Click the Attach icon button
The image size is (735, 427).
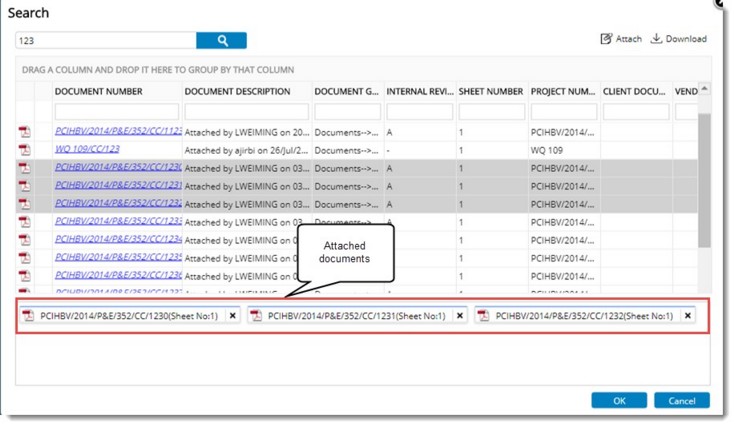(620, 39)
